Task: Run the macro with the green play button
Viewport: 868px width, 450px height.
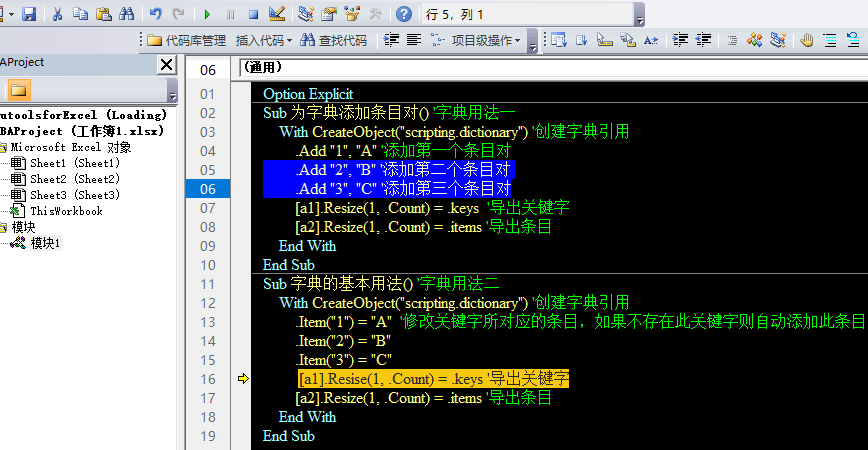Action: pyautogui.click(x=207, y=14)
